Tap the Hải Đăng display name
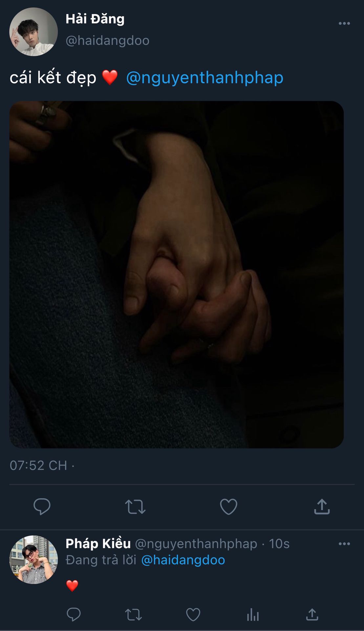364x631 pixels. click(95, 19)
